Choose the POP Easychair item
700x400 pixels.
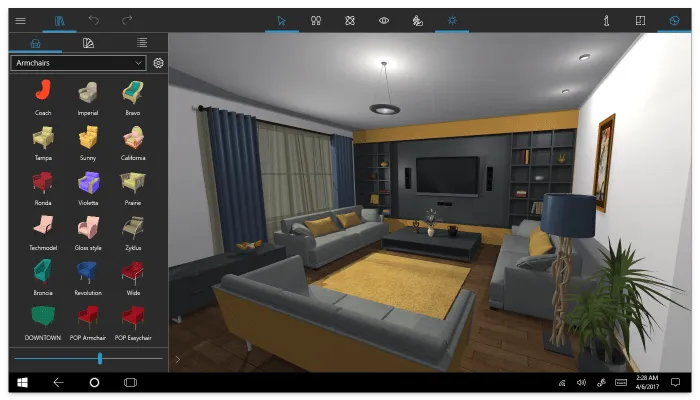coord(133,323)
